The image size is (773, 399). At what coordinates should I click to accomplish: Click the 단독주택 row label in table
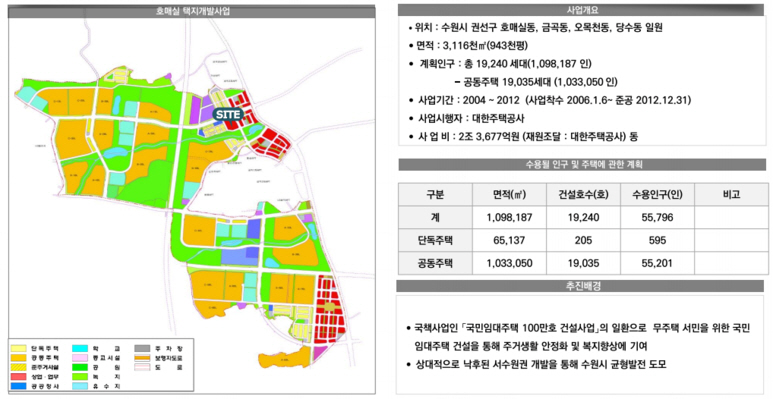point(435,240)
